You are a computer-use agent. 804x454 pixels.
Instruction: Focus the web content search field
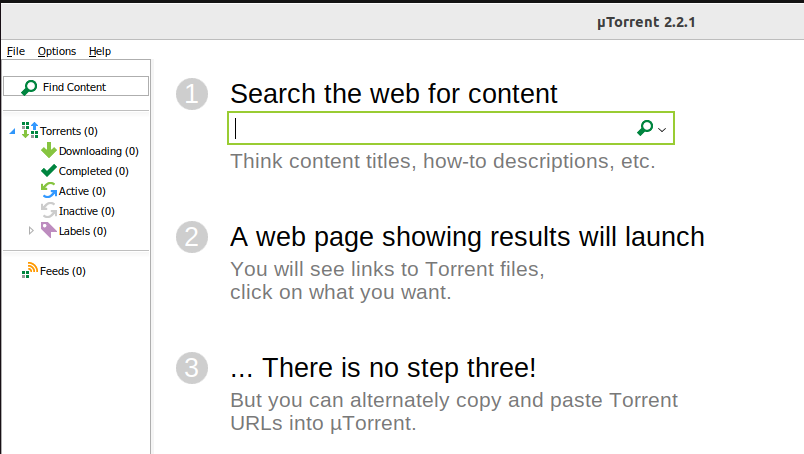(433, 128)
